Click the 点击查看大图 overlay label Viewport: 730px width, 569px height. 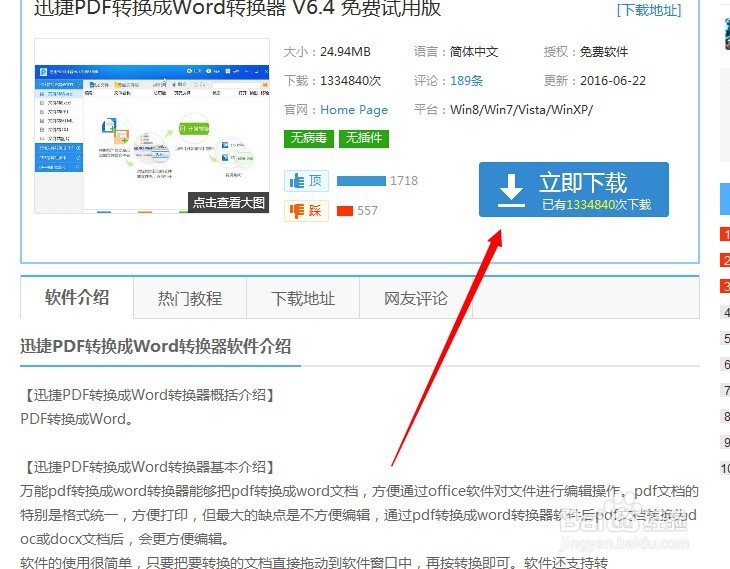[x=229, y=203]
